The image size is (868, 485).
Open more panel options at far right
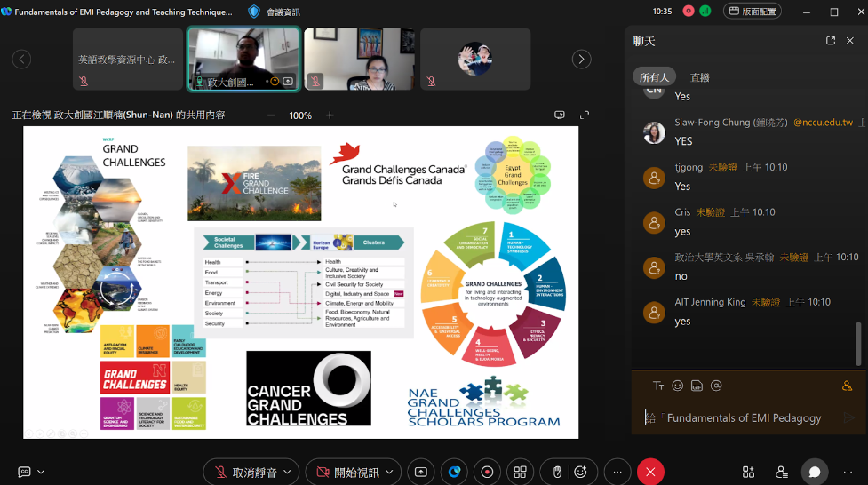click(848, 472)
